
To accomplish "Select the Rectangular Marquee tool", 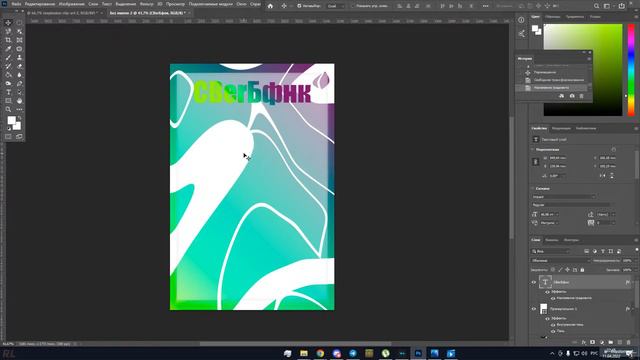I will pyautogui.click(x=19, y=23).
